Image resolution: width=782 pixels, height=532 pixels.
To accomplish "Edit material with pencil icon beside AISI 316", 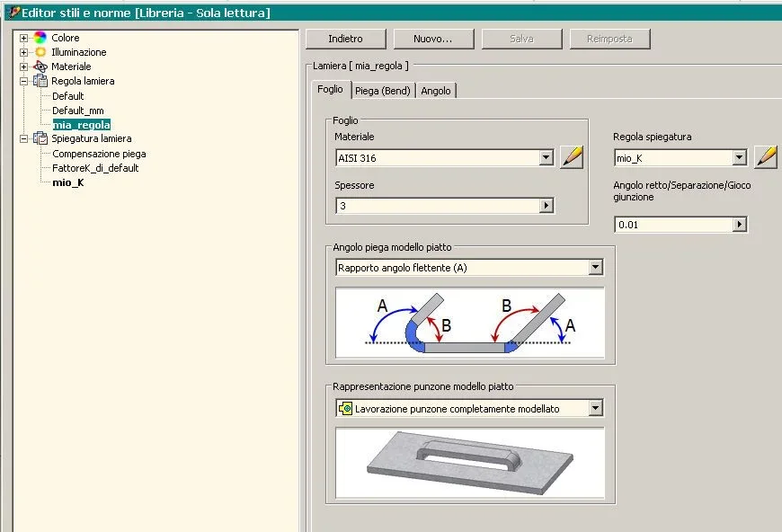I will pyautogui.click(x=572, y=157).
